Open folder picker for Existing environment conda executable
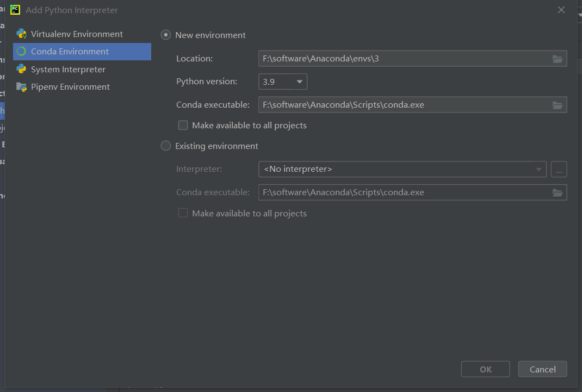582x392 pixels. [x=558, y=192]
